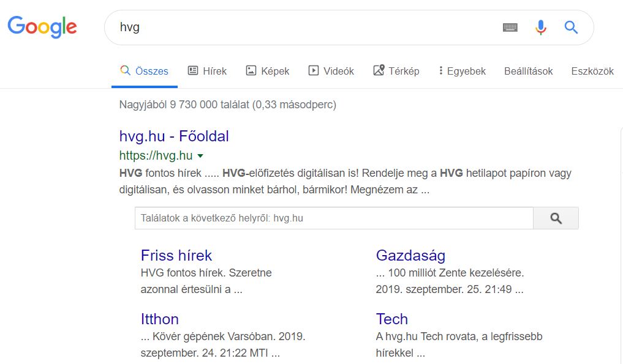Switch to the Képek tab
Screen dimensions: 623x364
(268, 71)
